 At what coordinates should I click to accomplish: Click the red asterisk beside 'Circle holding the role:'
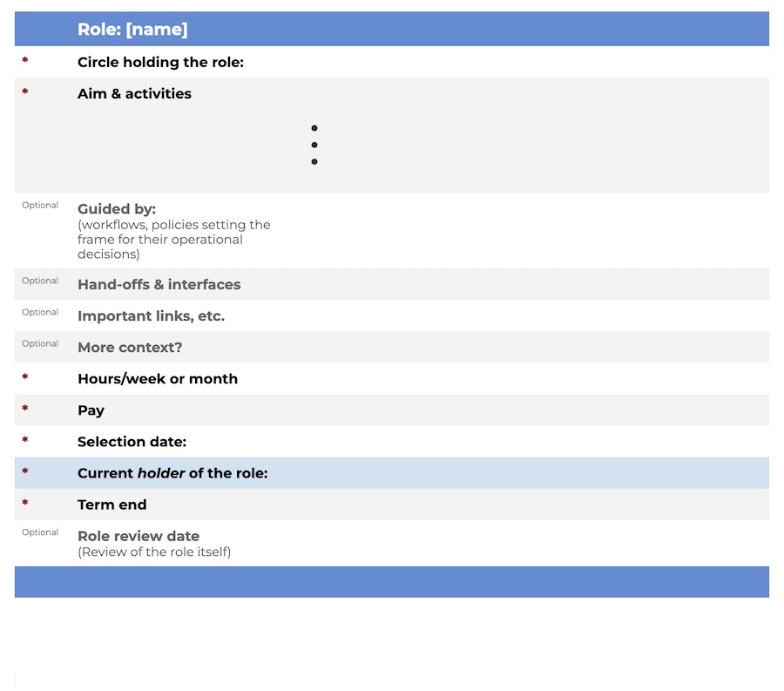pyautogui.click(x=25, y=60)
